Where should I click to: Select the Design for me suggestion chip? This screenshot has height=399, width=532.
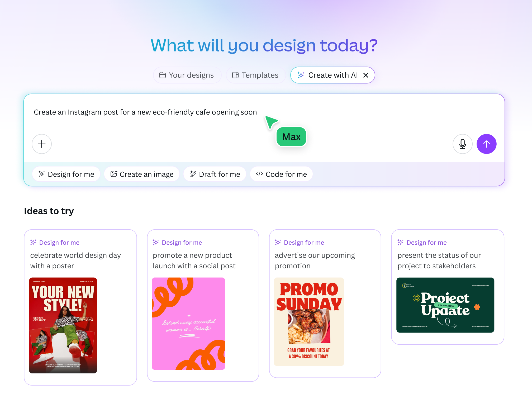coord(66,174)
